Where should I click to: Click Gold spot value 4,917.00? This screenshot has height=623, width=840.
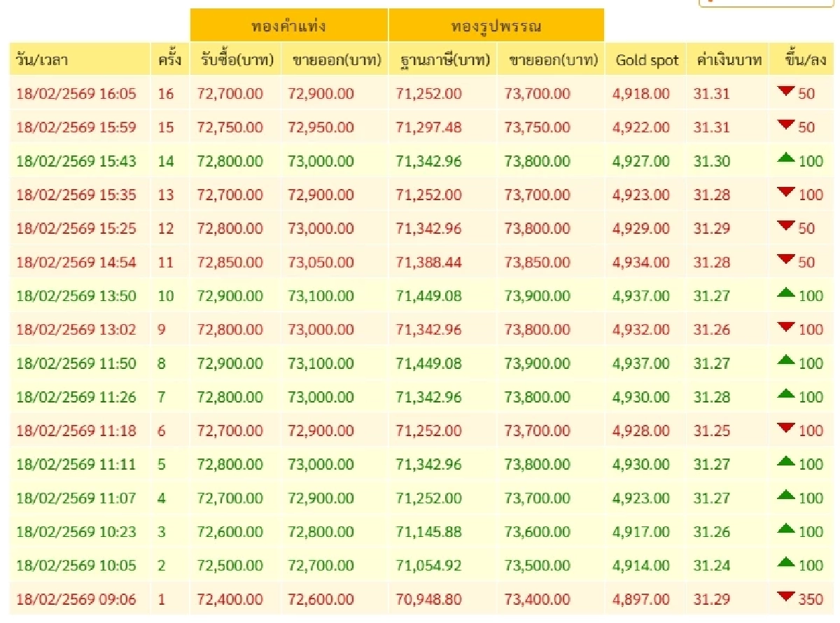tap(641, 531)
